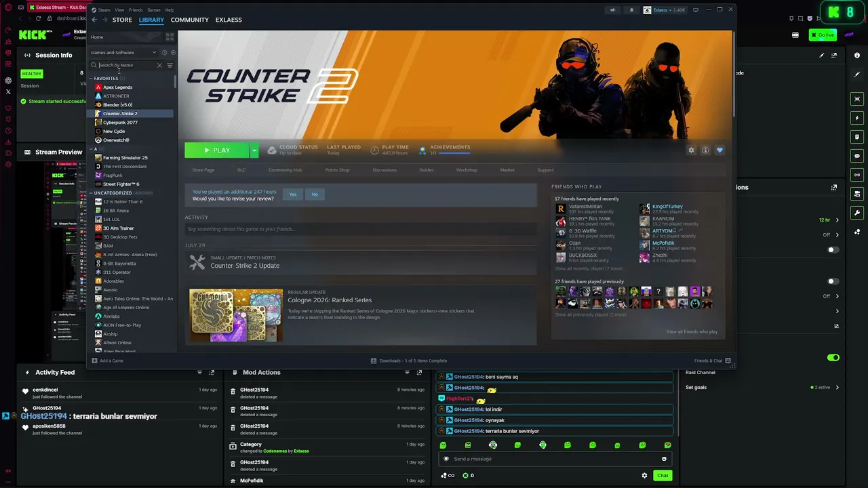Open Kick chat settings gear
This screenshot has width=868, height=488.
[644, 475]
